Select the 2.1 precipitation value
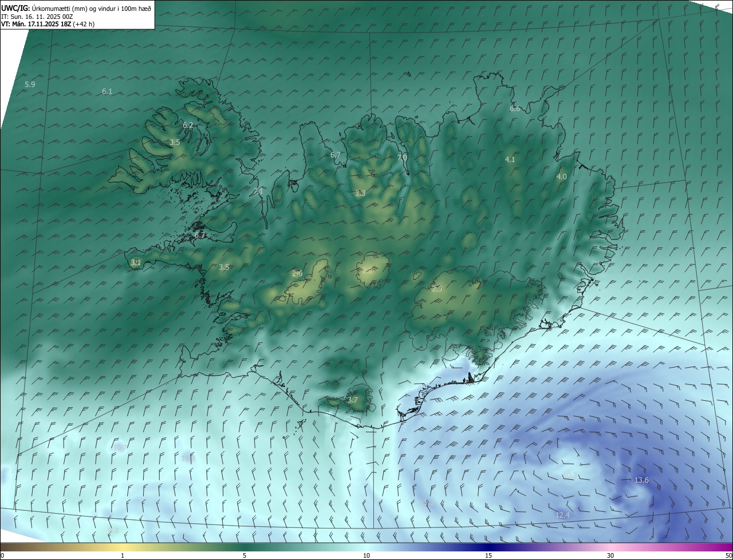 pyautogui.click(x=258, y=191)
